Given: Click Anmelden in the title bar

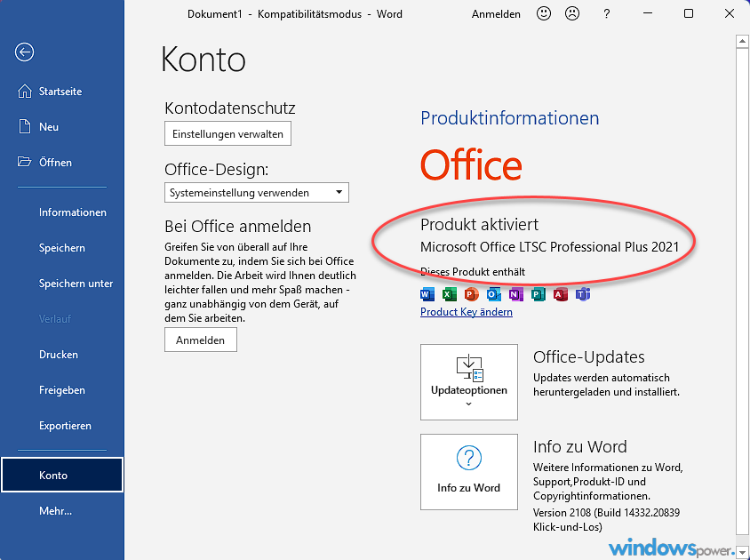Looking at the screenshot, I should coord(496,14).
